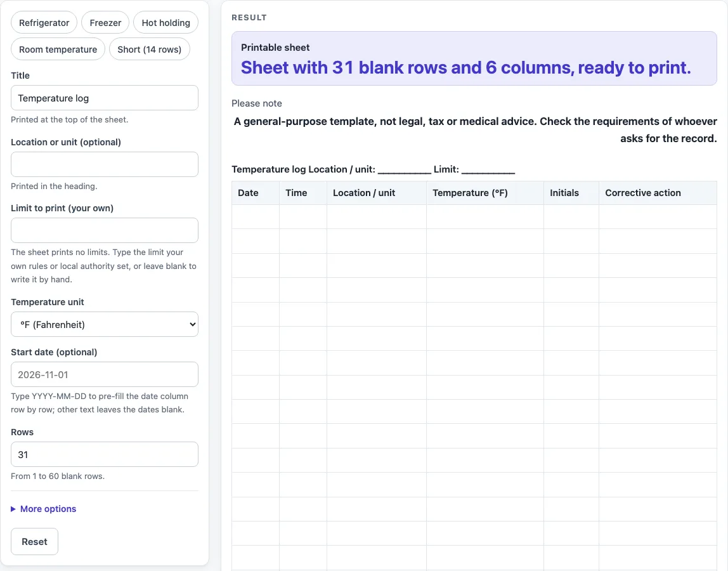728x571 pixels.
Task: Click the 'Temperature log Location / unit' sheet heading
Action: coord(374,169)
